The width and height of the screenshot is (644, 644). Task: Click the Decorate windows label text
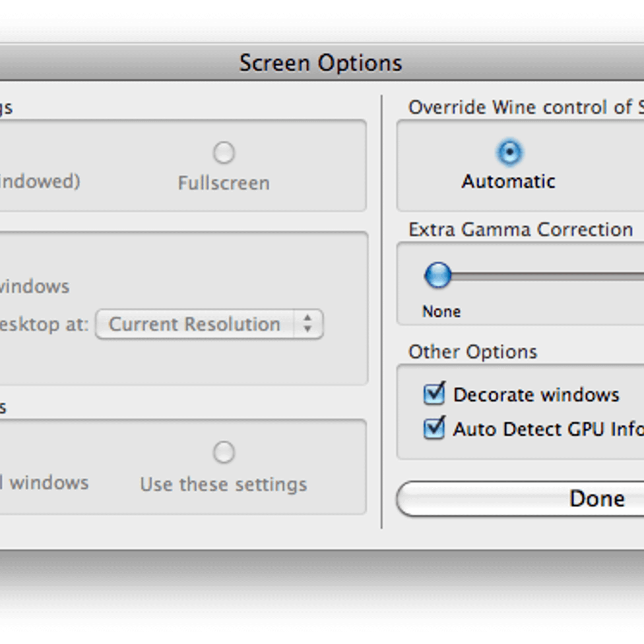pyautogui.click(x=536, y=395)
